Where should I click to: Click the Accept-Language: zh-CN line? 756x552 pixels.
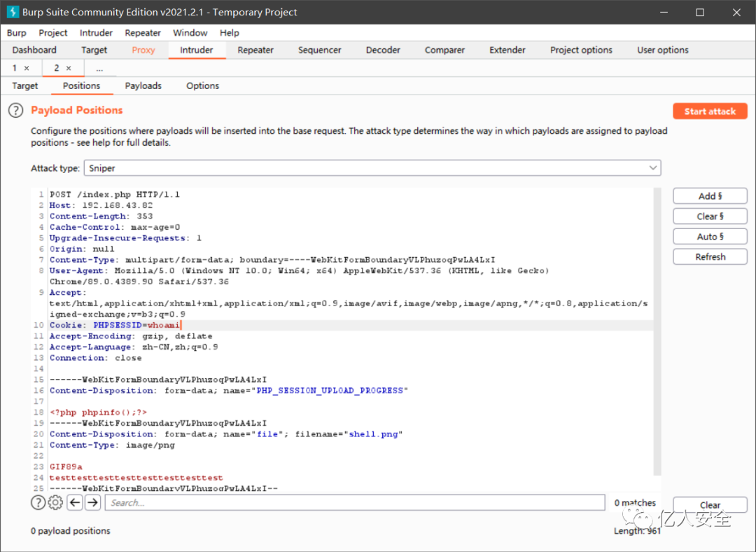[x=134, y=347]
